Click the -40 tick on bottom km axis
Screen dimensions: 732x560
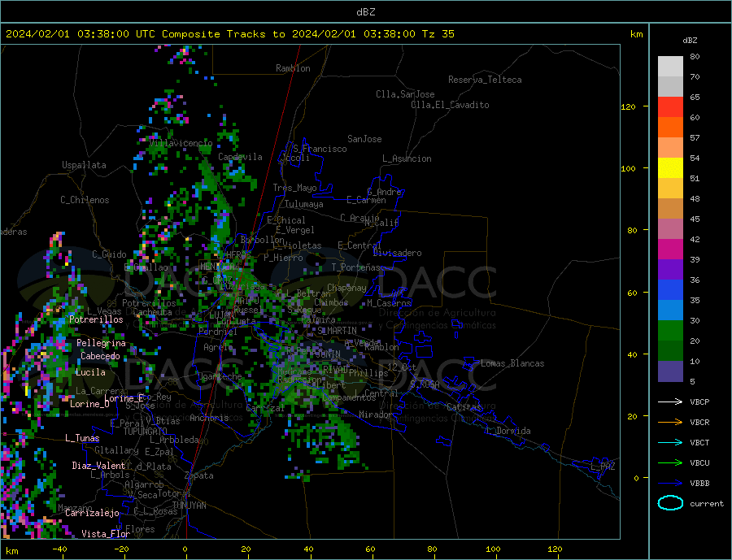[x=59, y=549]
